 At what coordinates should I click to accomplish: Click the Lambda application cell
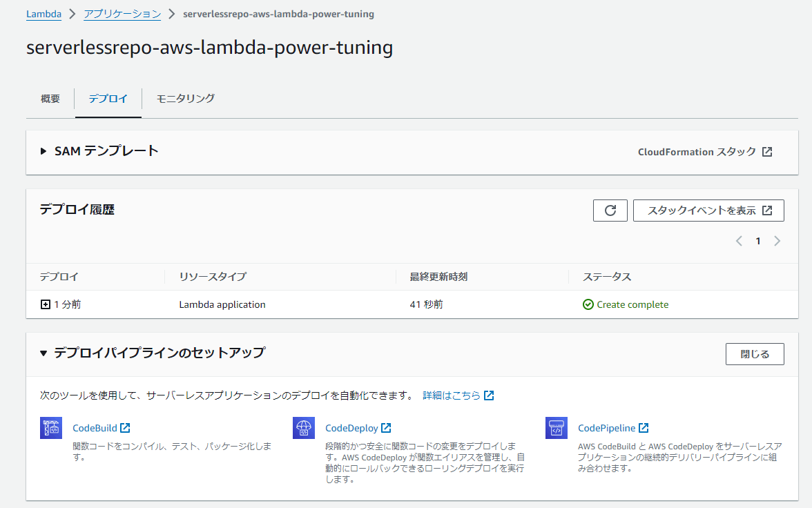coord(222,304)
